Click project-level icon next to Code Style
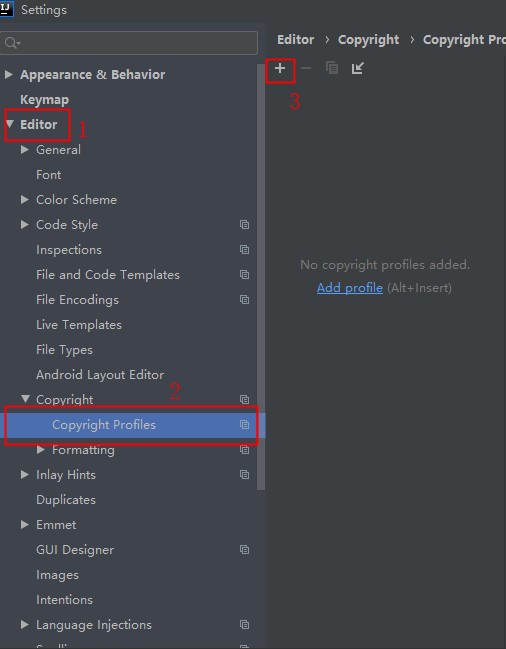The width and height of the screenshot is (506, 649). 245,224
